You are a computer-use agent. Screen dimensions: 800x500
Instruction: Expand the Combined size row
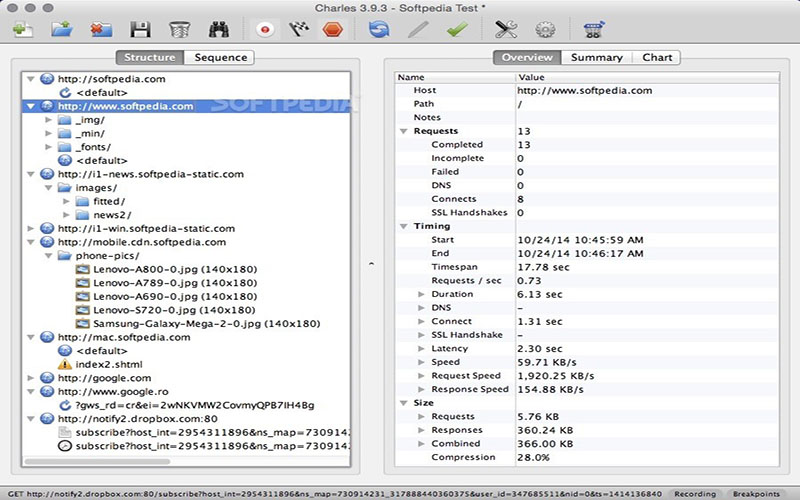pos(421,444)
